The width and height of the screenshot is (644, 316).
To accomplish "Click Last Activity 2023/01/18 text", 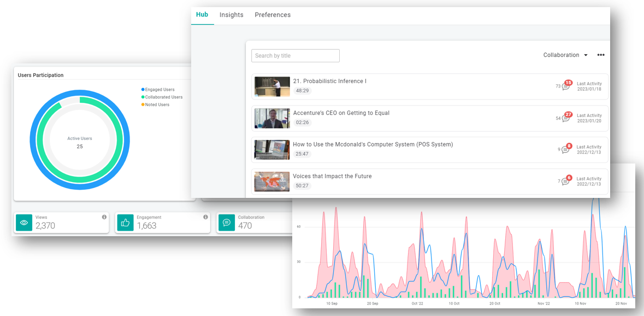I will click(589, 86).
